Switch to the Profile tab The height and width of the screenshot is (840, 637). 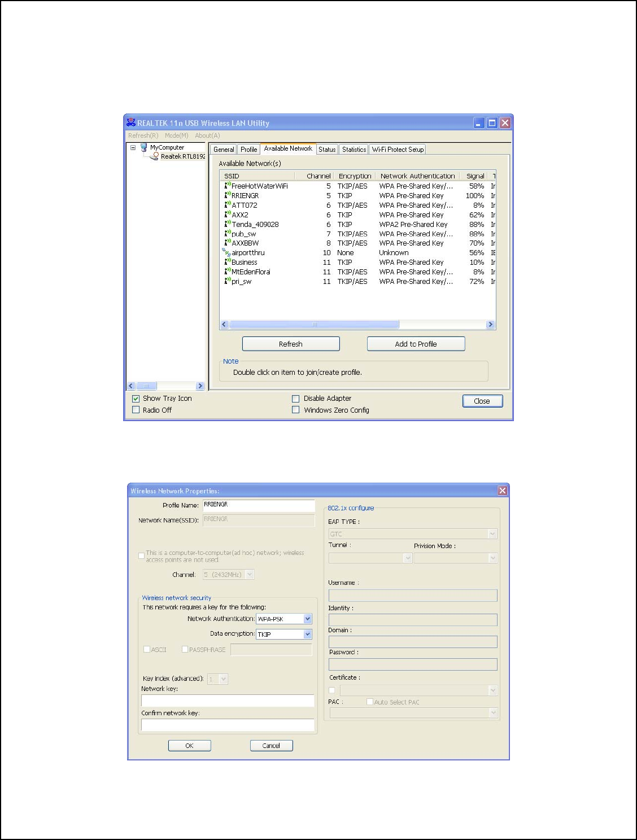click(x=248, y=150)
